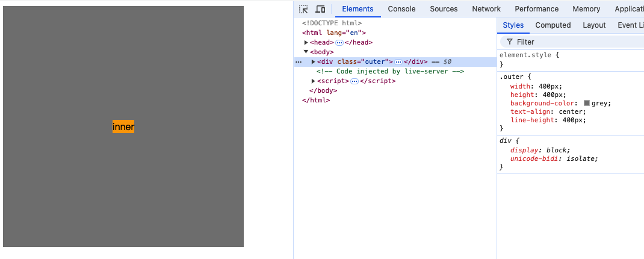
Task: Select the closing html tag
Action: [x=316, y=100]
